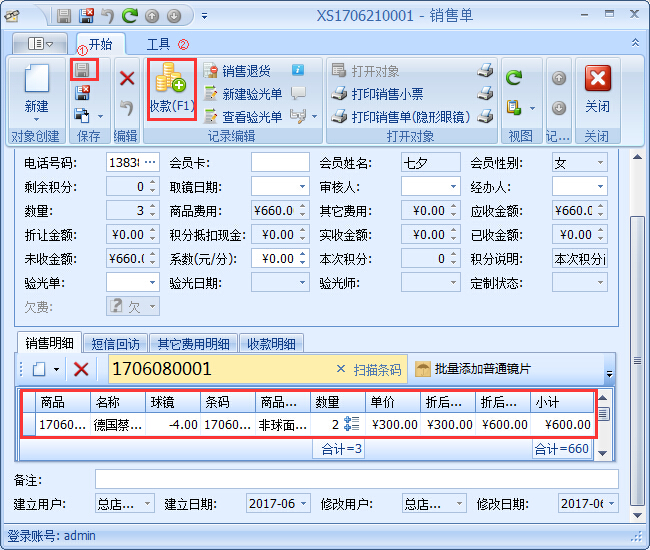Click the save icon in 保存 group

83,70
